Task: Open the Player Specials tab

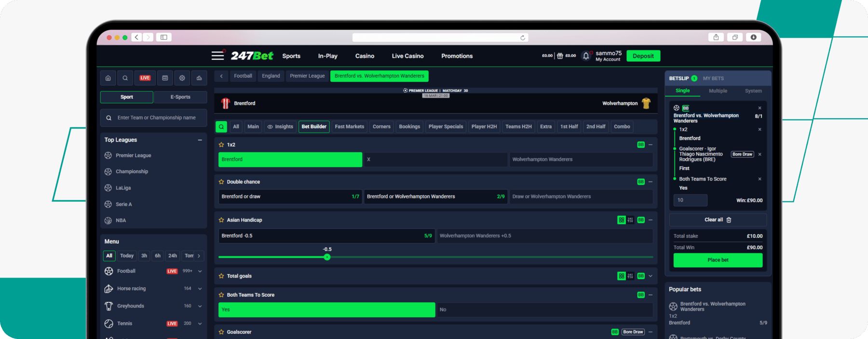Action: 446,127
